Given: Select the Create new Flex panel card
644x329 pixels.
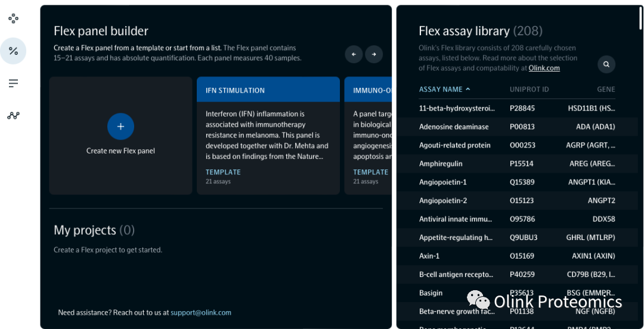Looking at the screenshot, I should click(120, 136).
